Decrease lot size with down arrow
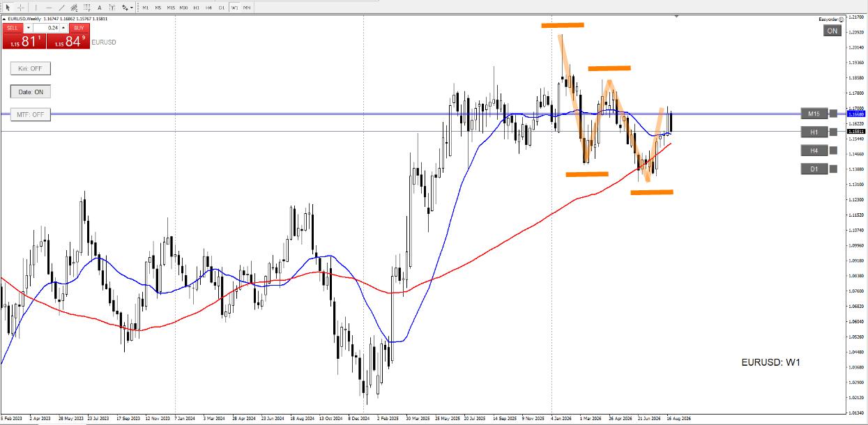 pos(29,28)
